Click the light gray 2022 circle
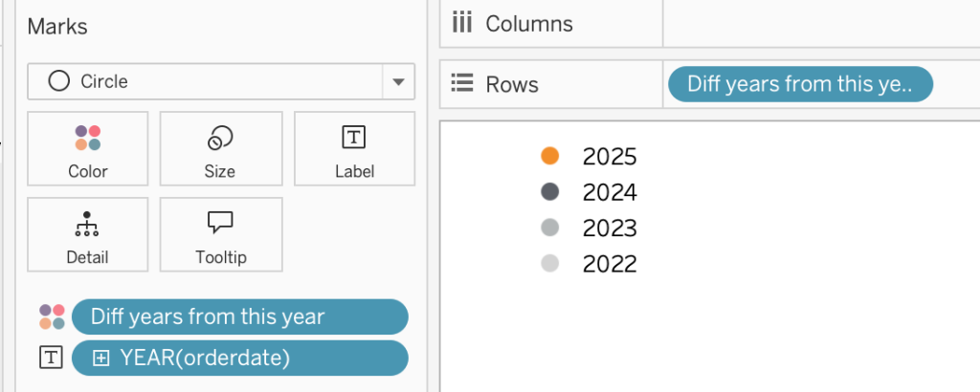 pos(550,264)
